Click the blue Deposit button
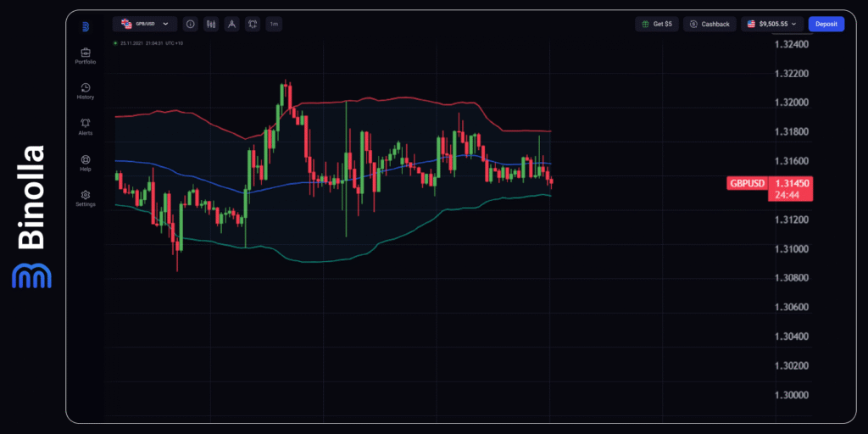 click(x=826, y=24)
